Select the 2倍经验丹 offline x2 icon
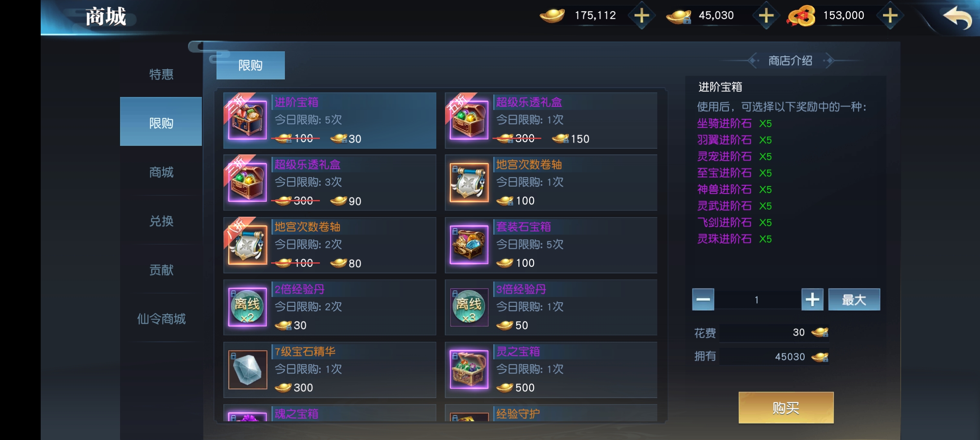 247,307
